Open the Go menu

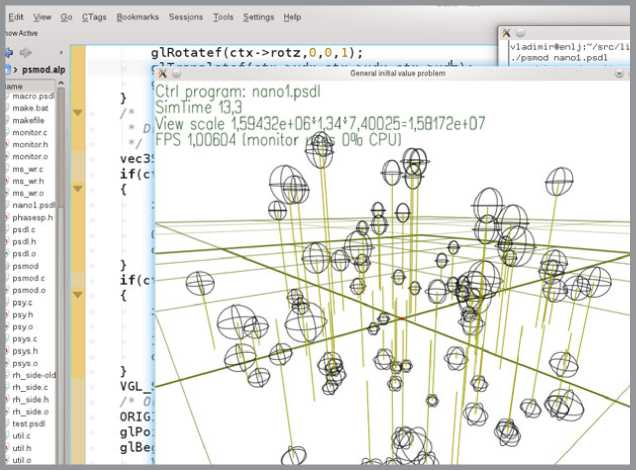point(66,17)
